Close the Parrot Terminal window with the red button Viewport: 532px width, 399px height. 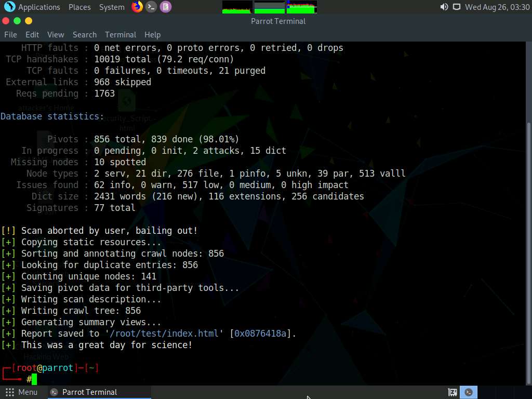6,21
